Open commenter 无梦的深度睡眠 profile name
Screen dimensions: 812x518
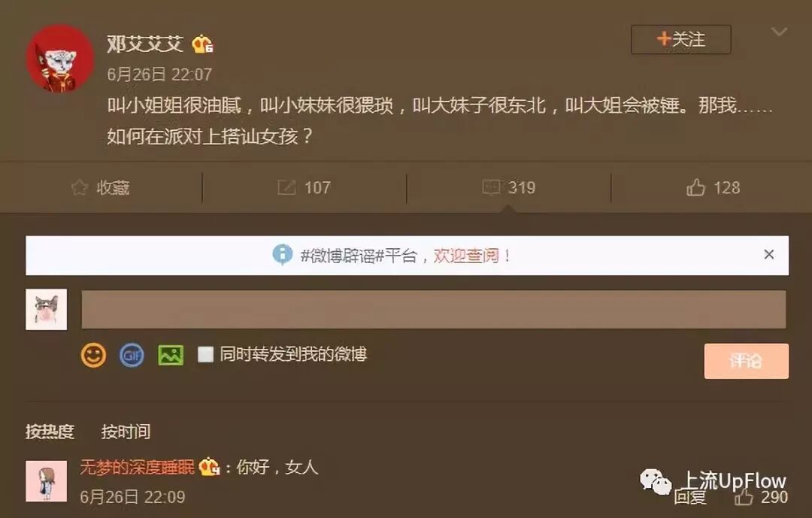click(x=138, y=467)
